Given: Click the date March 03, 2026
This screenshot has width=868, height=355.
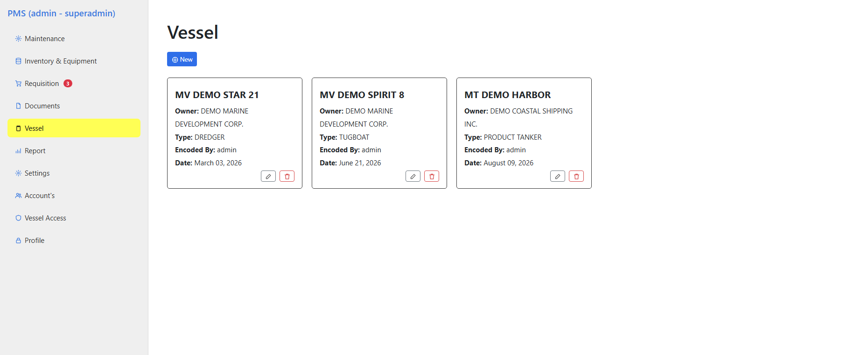Looking at the screenshot, I should point(218,163).
